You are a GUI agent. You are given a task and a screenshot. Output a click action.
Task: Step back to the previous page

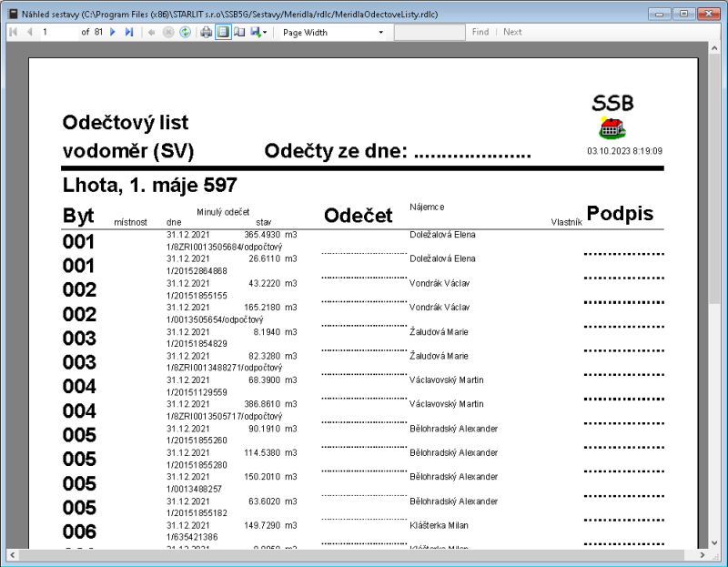(27, 32)
